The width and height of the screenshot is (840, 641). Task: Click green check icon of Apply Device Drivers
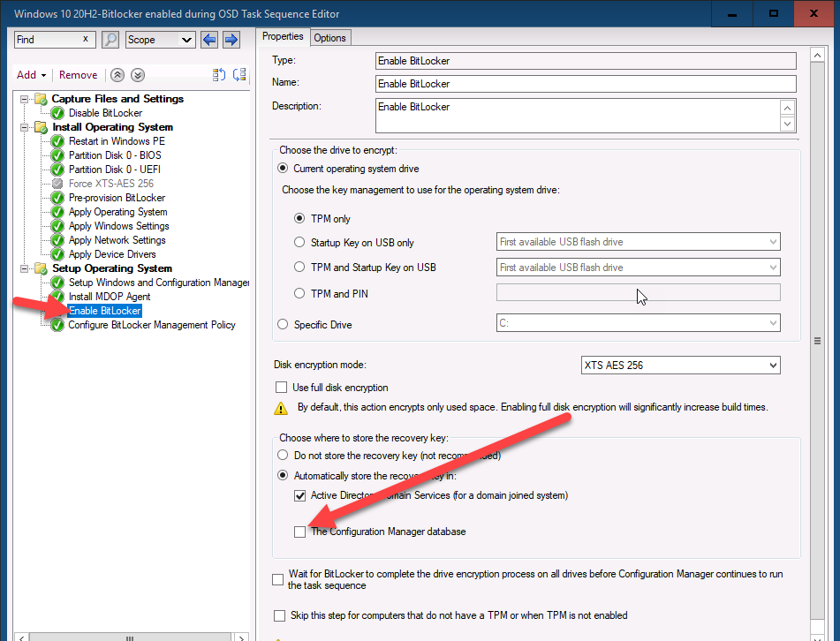click(57, 254)
